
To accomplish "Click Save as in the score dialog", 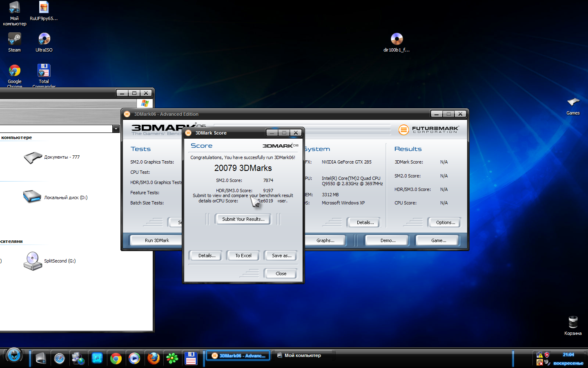I will click(282, 256).
